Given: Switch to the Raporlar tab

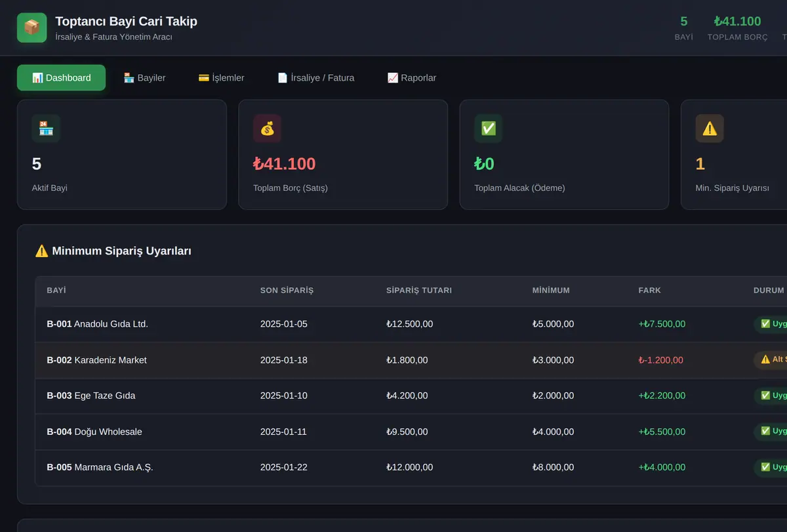Looking at the screenshot, I should pyautogui.click(x=411, y=77).
